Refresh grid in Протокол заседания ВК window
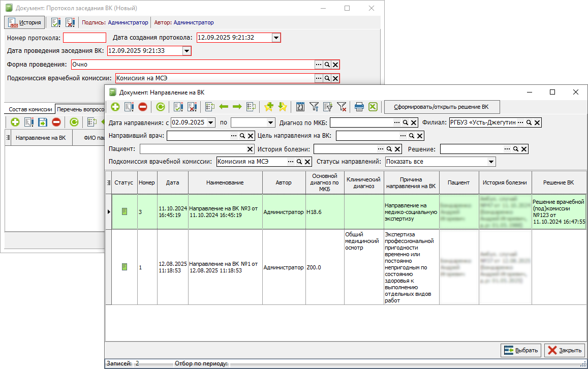Image resolution: width=588 pixels, height=369 pixels. click(74, 122)
